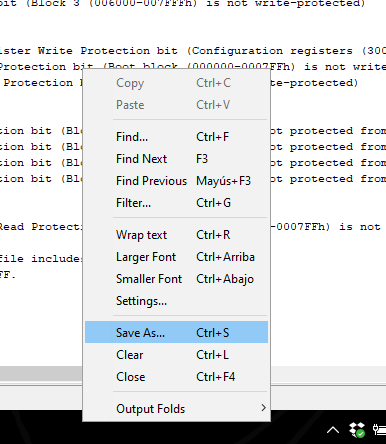Image resolution: width=386 pixels, height=444 pixels.
Task: Click the output line ending with 'FF.'
Action: pyautogui.click(x=8, y=275)
